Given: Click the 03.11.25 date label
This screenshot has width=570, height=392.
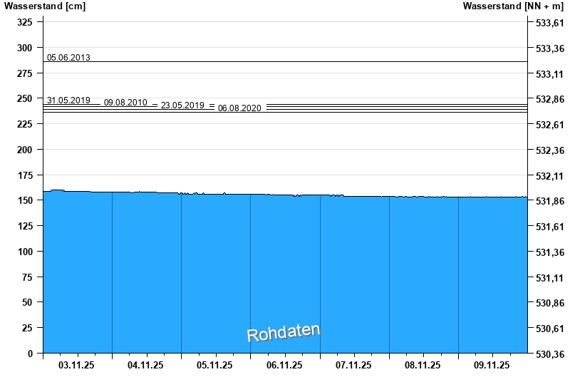Looking at the screenshot, I should click(76, 365).
